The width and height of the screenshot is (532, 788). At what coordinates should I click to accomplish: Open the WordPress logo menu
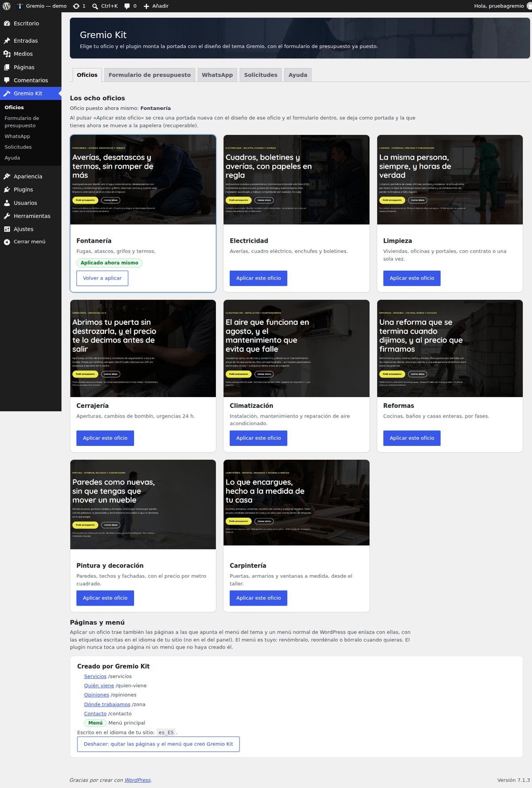(7, 6)
